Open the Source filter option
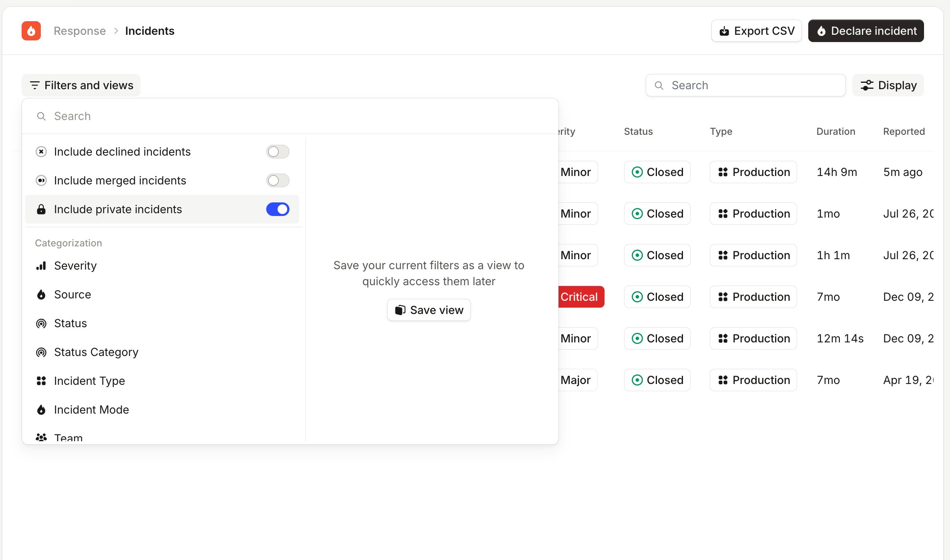 pyautogui.click(x=162, y=294)
